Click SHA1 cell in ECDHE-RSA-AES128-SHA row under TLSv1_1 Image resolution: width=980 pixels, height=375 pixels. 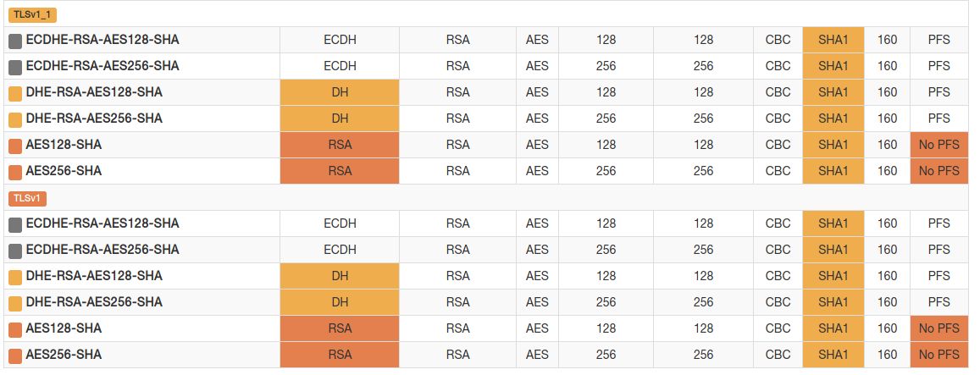pos(833,40)
